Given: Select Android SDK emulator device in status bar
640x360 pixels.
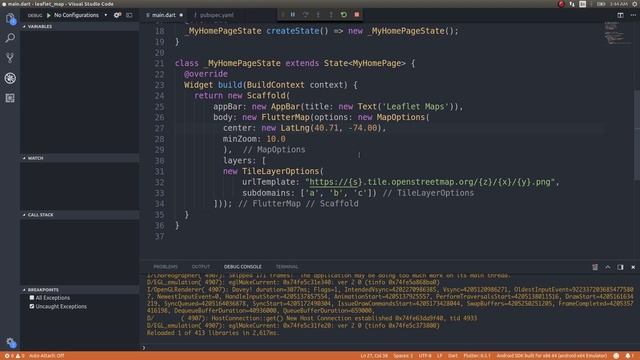Looking at the screenshot, I should 551,356.
